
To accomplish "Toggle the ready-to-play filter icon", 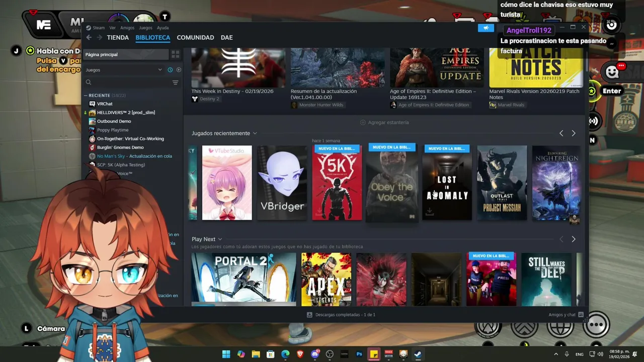I will (179, 70).
